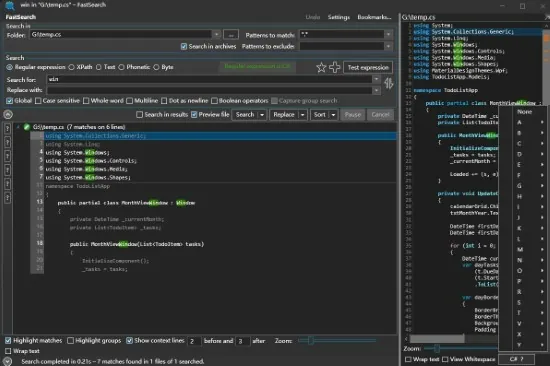Enable Search in results checkbox
Viewport: 550px width, 366px height.
[x=139, y=114]
